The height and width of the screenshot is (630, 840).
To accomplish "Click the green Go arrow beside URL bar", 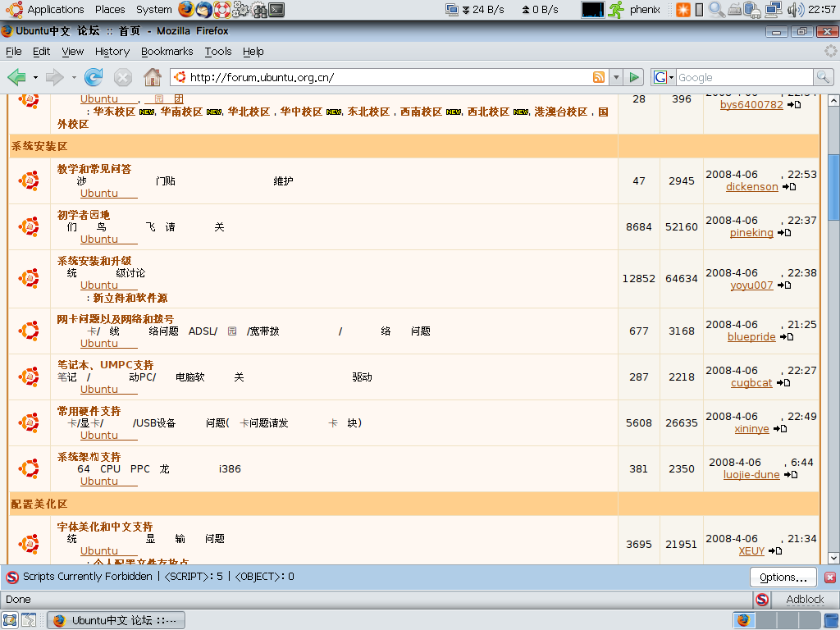I will coord(634,77).
